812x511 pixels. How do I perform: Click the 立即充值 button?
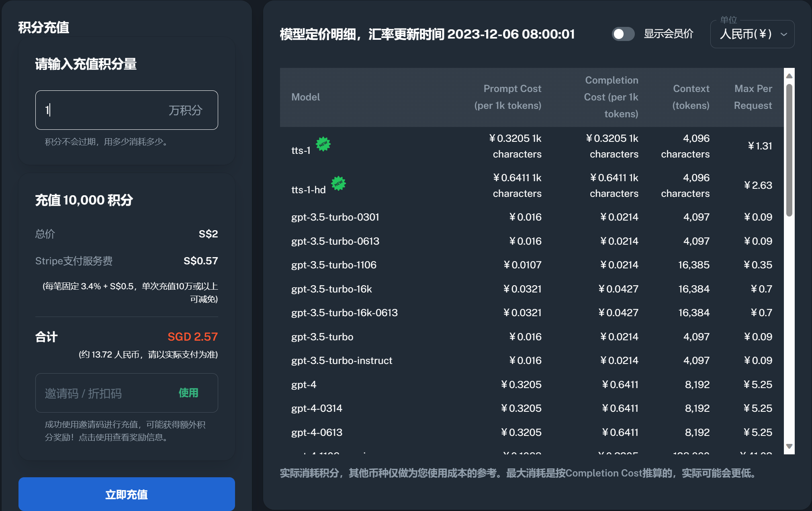pos(127,494)
